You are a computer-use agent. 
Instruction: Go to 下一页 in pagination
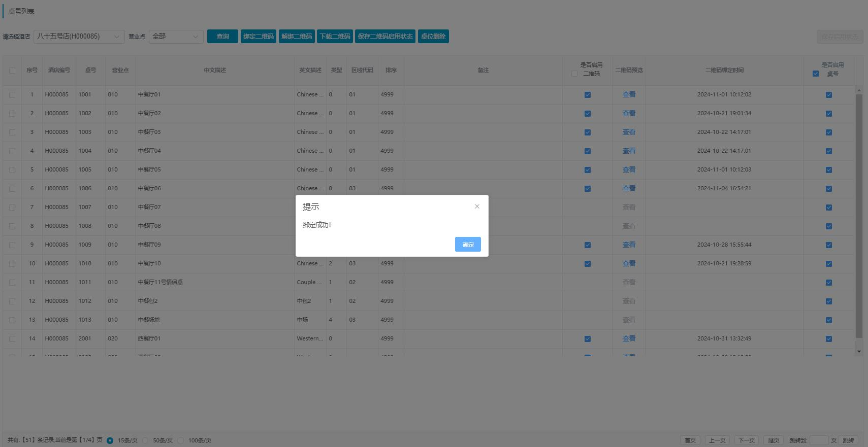(x=746, y=440)
